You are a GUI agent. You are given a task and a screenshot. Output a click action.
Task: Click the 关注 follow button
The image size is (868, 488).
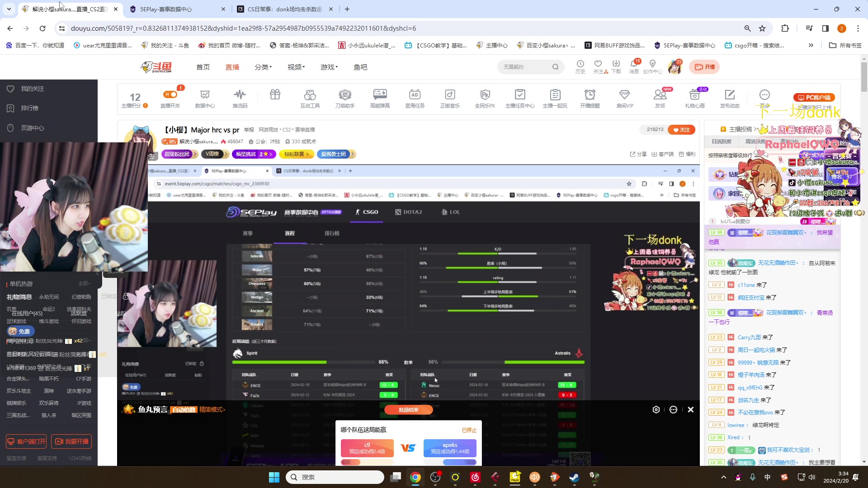(x=681, y=130)
